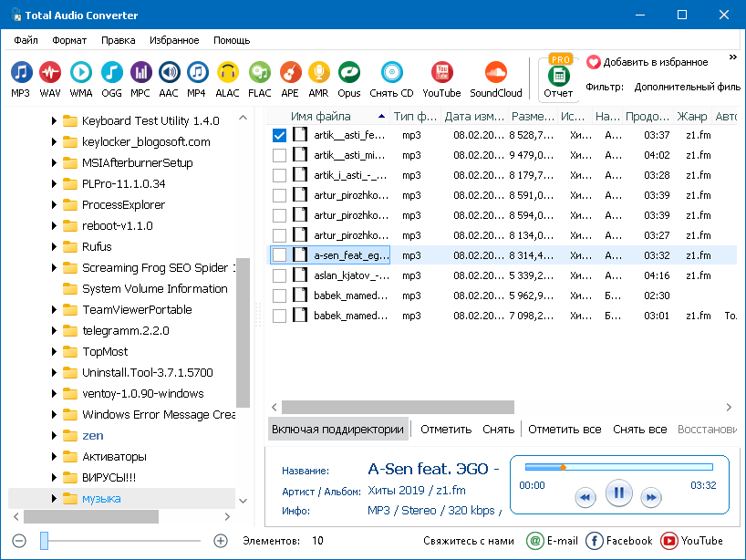Choose the AMR microphone icon
This screenshot has width=746, height=560.
(x=319, y=73)
